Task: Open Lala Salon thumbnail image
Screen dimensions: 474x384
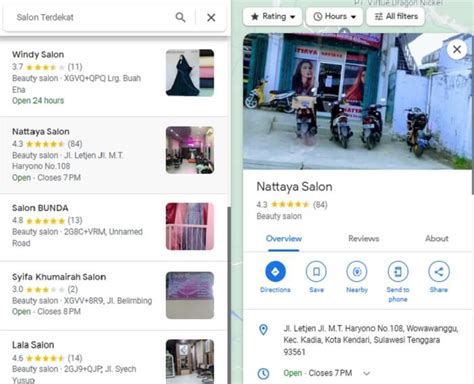Action: [190, 362]
